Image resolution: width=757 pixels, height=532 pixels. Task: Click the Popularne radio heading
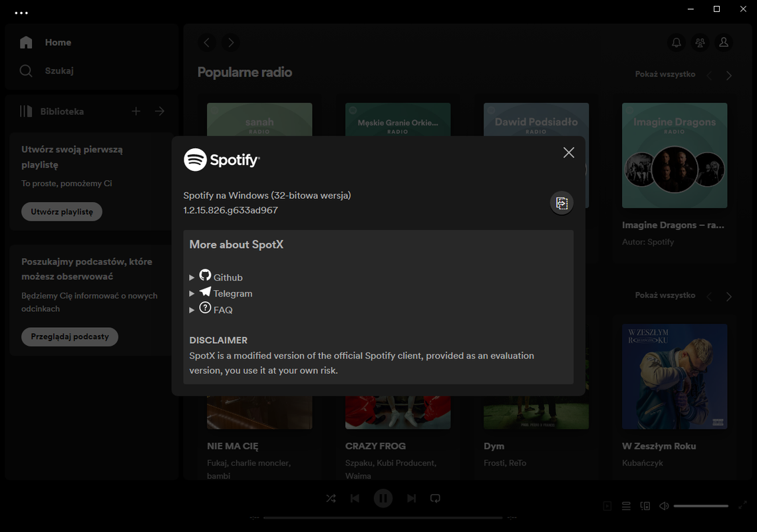coord(245,72)
